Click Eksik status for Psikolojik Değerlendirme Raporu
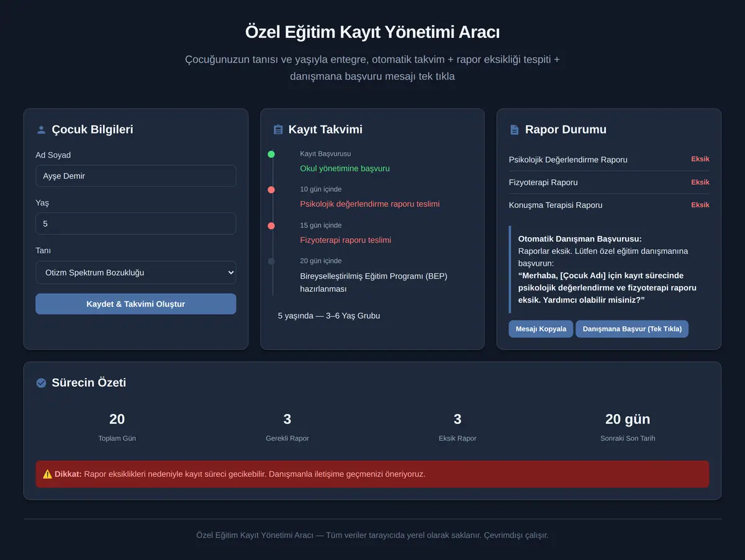 (x=700, y=159)
